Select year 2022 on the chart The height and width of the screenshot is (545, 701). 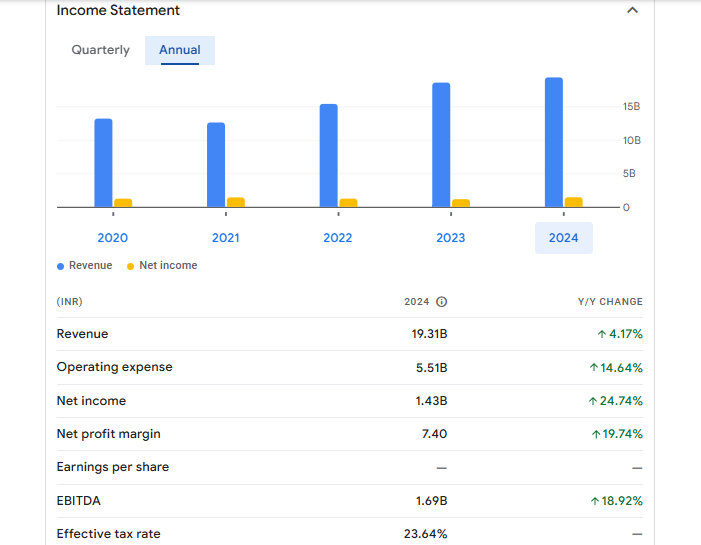pyautogui.click(x=338, y=237)
